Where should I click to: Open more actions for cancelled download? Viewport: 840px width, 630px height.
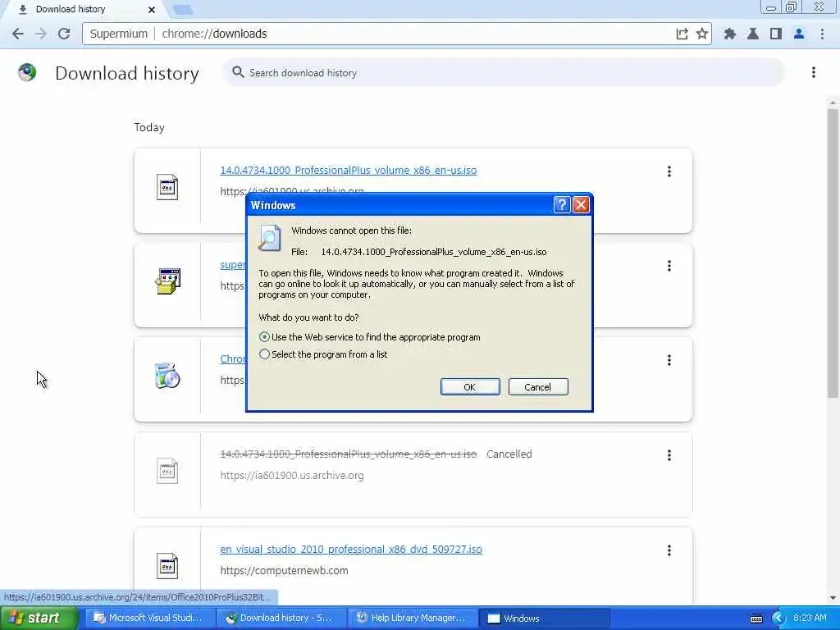[669, 455]
